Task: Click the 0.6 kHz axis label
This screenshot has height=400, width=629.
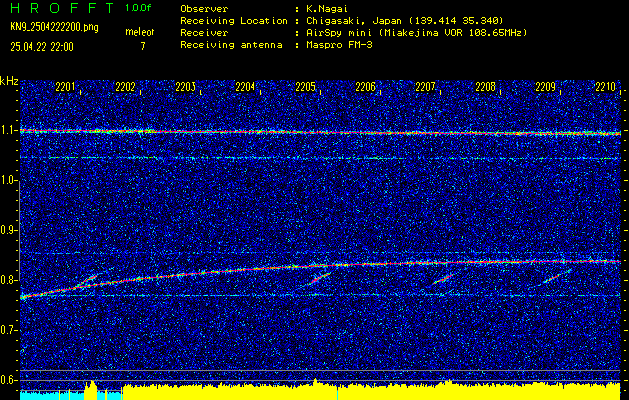Action: (9, 380)
